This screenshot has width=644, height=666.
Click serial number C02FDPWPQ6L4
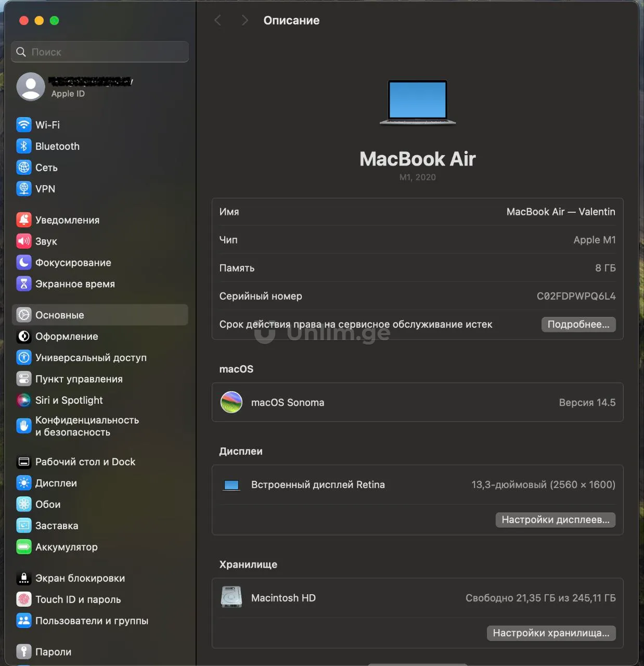pos(576,296)
